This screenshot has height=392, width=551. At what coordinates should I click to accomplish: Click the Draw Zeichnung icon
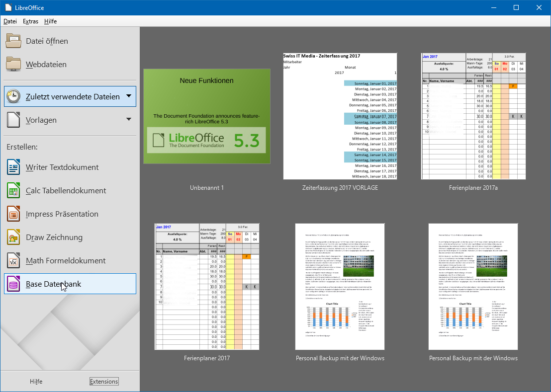click(x=13, y=237)
